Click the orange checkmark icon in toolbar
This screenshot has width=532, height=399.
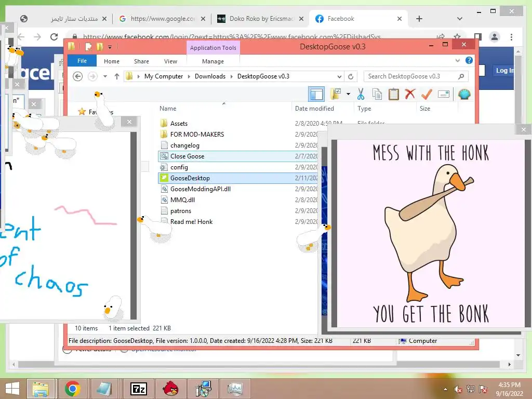pyautogui.click(x=427, y=94)
